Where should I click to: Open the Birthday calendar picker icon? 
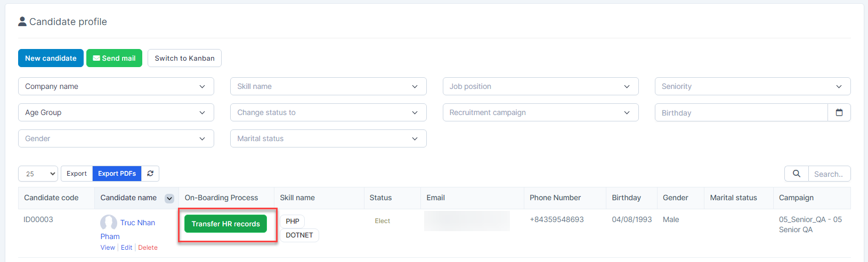(x=839, y=112)
